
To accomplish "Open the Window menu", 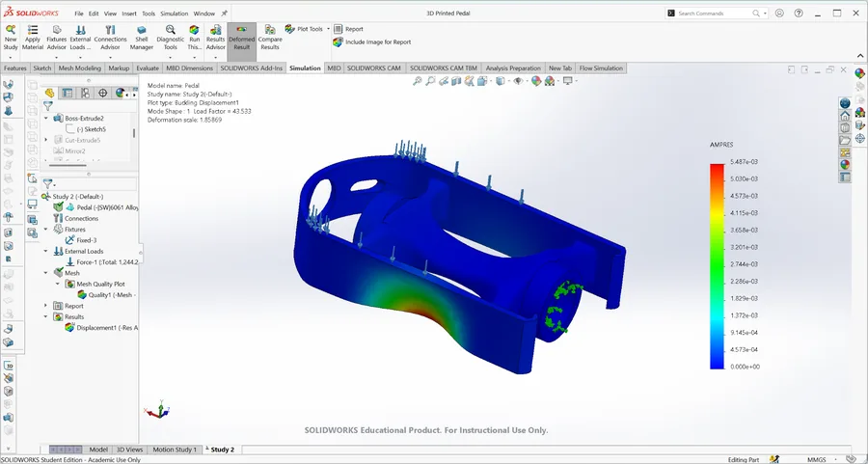I will tap(204, 14).
